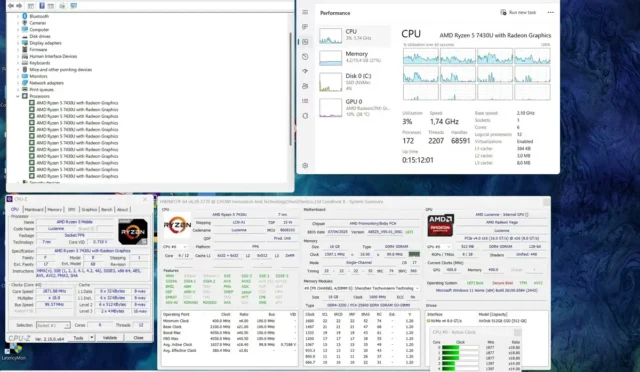
Task: Select GPU 0 performance item
Action: pos(353,107)
